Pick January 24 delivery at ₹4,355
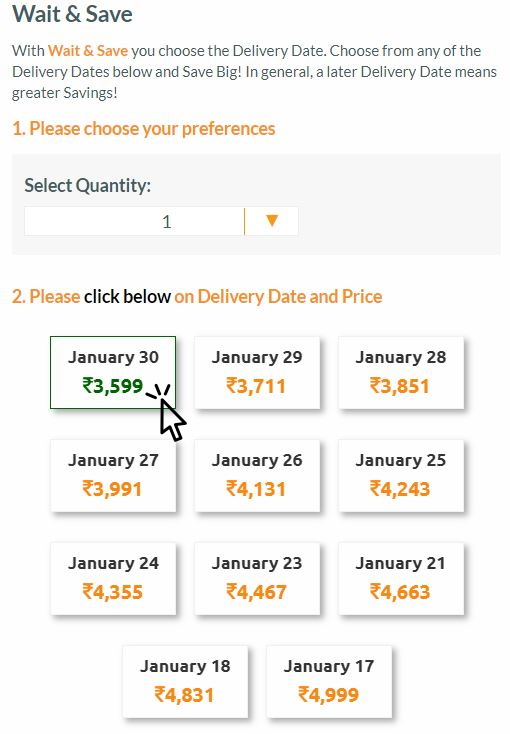Viewport: 510px width, 734px height. (x=113, y=578)
